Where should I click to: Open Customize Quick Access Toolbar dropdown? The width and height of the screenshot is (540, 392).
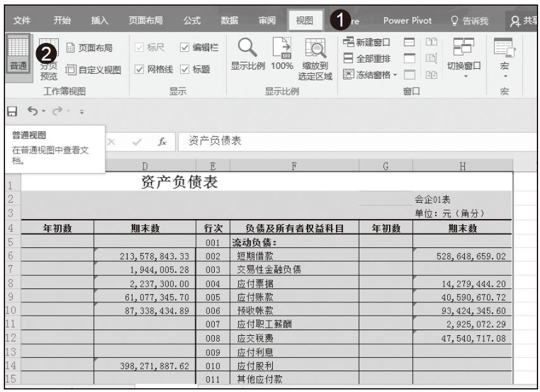click(81, 112)
